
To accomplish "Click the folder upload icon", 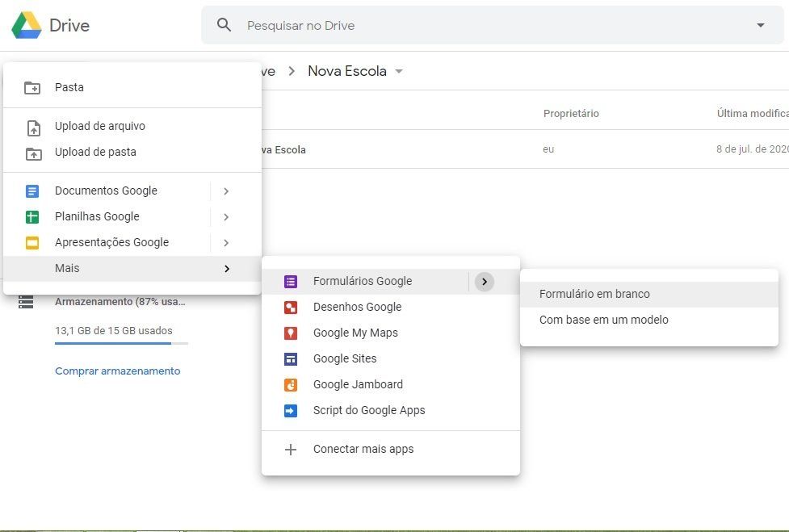I will click(34, 153).
